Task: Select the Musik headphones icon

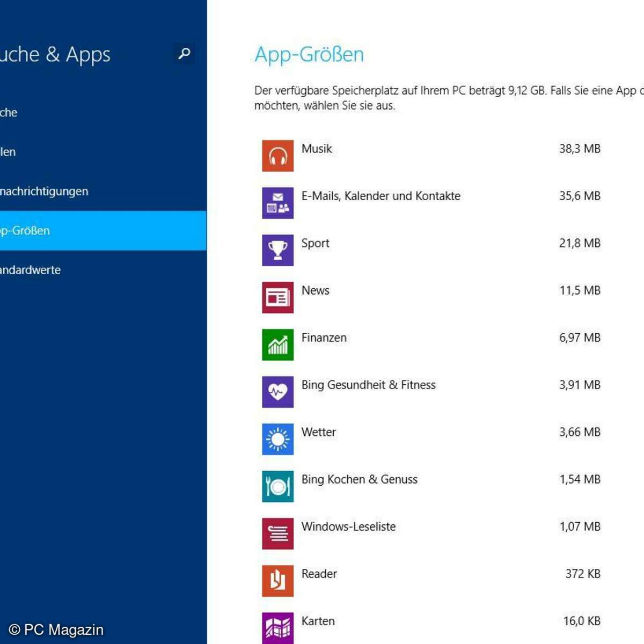Action: (277, 156)
